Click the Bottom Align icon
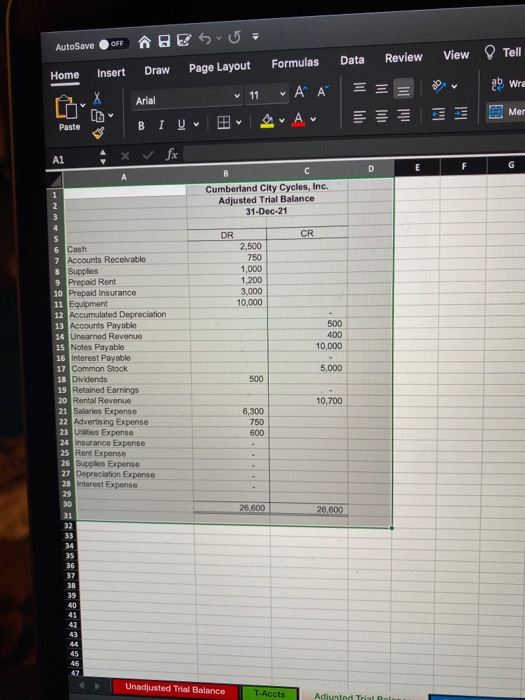 (x=404, y=90)
